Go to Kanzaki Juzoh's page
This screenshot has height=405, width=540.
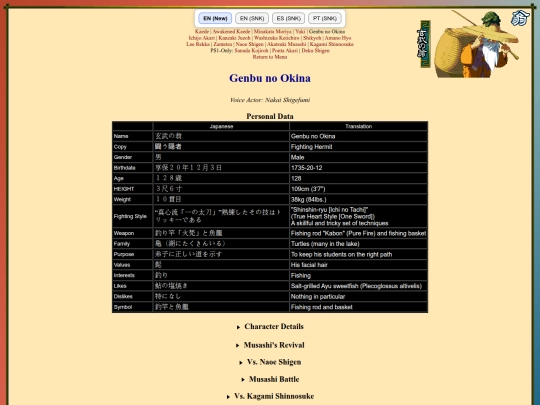(234, 38)
